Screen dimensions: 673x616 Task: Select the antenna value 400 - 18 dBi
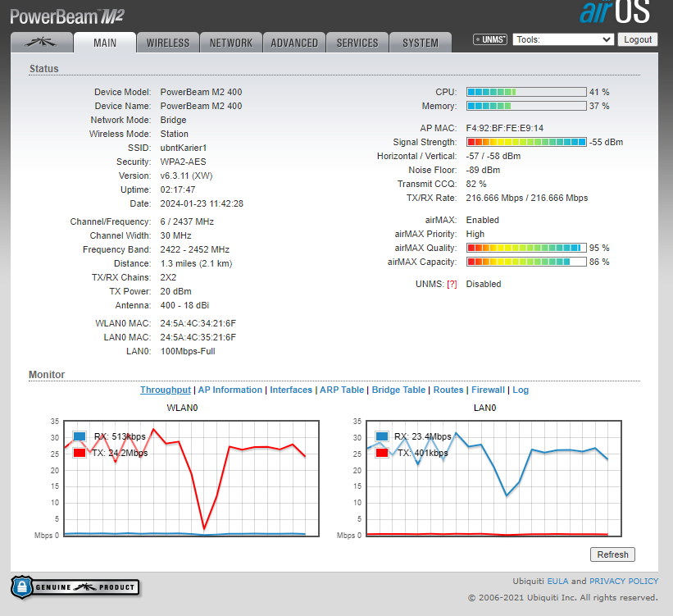tap(184, 305)
